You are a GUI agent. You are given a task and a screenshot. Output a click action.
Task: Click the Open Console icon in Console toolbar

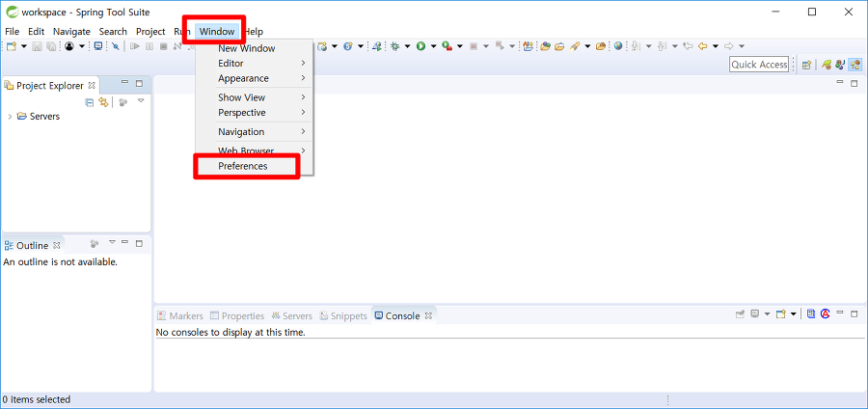[x=780, y=314]
